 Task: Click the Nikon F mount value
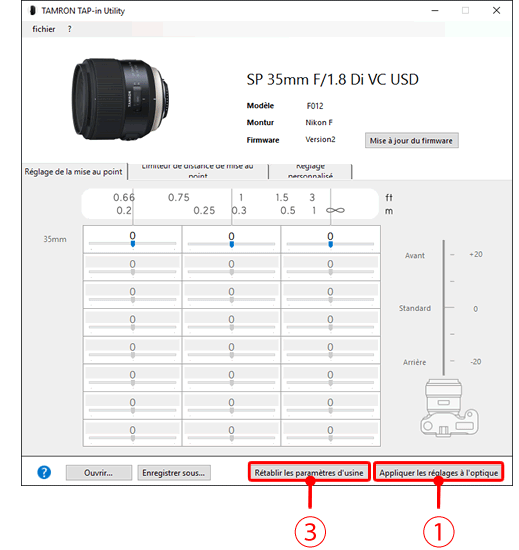[x=319, y=122]
